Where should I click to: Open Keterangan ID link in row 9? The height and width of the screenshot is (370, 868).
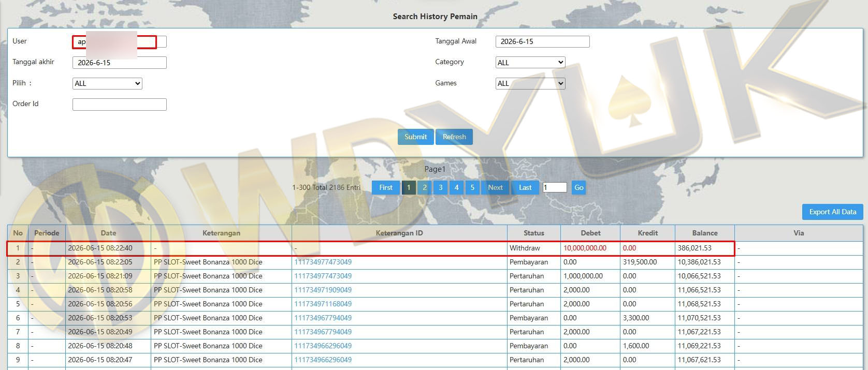[323, 360]
